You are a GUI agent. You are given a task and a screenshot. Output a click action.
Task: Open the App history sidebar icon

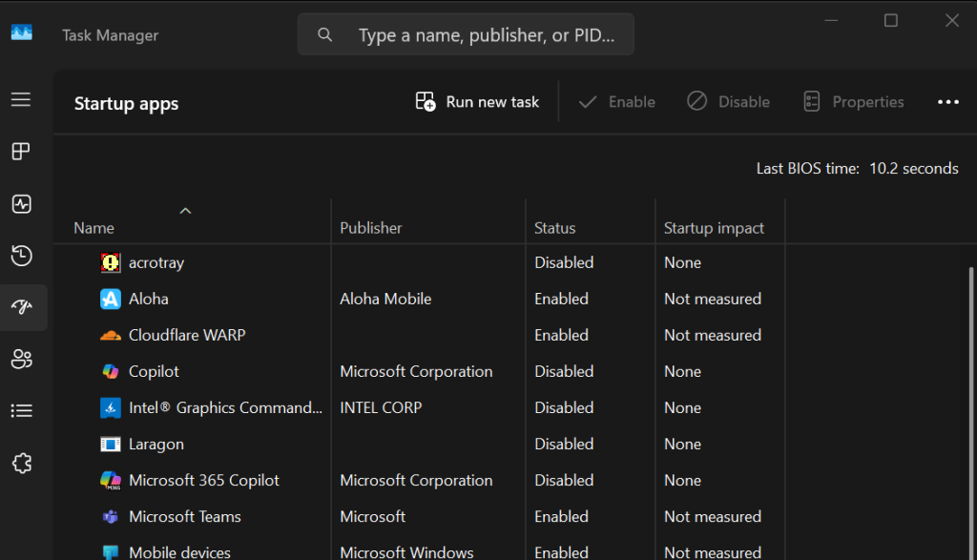click(21, 256)
